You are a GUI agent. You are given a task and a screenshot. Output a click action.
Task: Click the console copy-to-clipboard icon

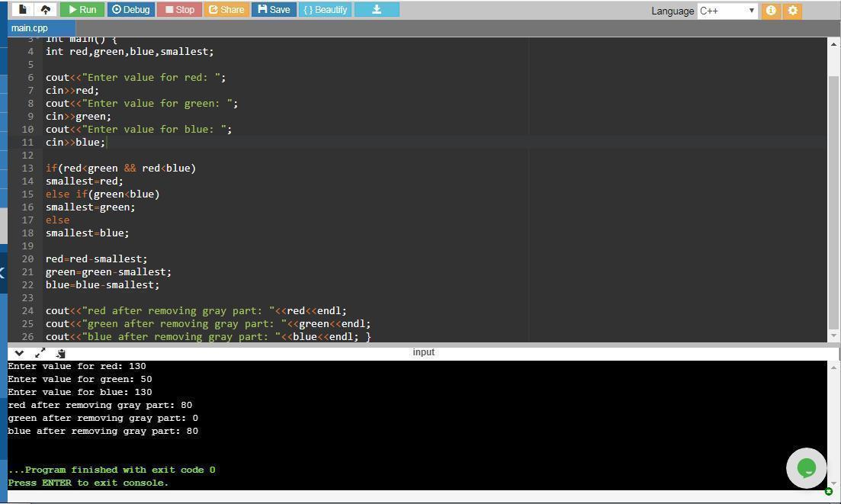click(x=60, y=352)
